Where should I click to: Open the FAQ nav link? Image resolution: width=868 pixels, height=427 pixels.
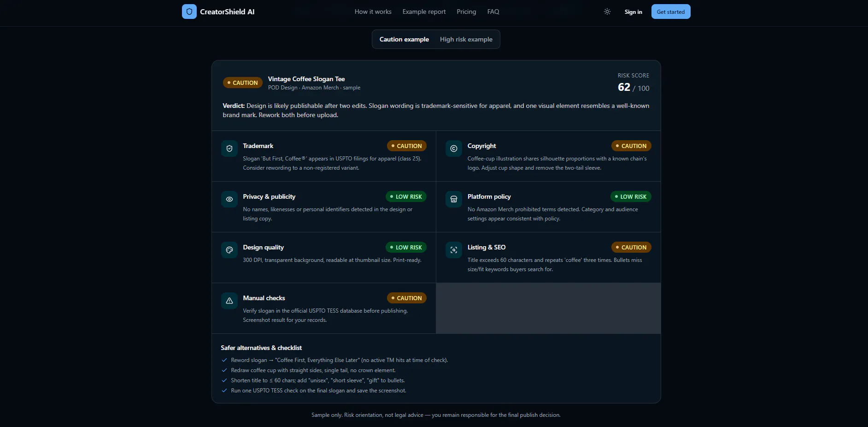pyautogui.click(x=493, y=12)
